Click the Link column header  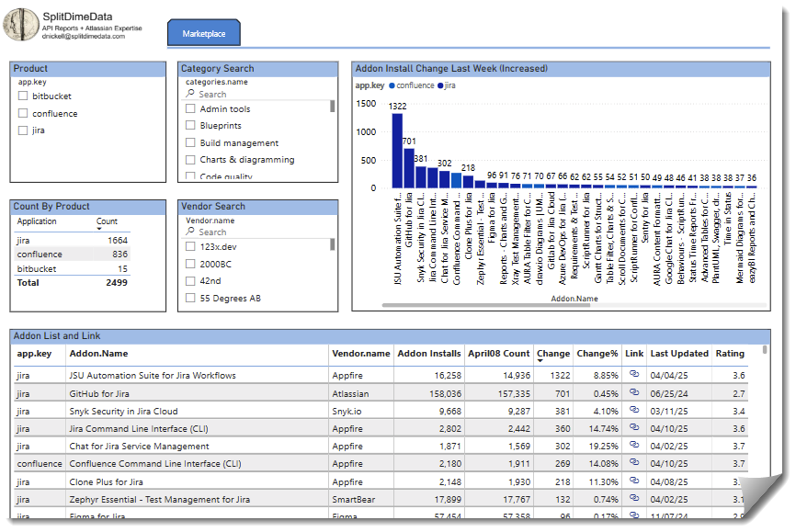(634, 354)
